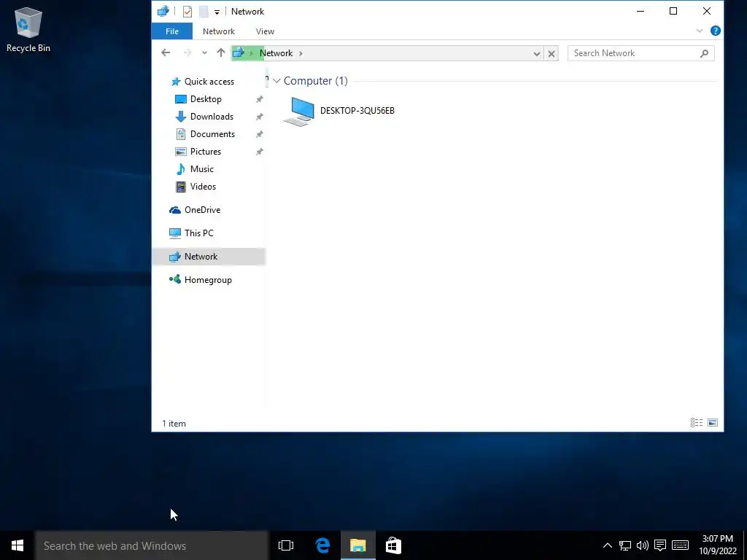The image size is (747, 560).
Task: Click the Explorer window system icon
Action: tap(163, 11)
